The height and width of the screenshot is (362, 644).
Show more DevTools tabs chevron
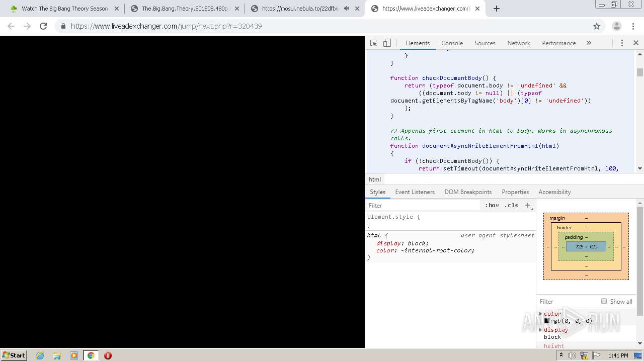pos(589,43)
